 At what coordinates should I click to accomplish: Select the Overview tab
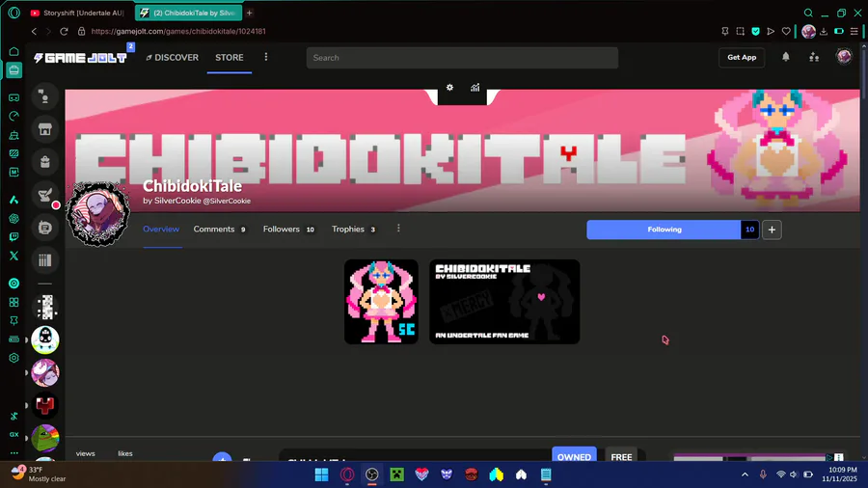click(x=161, y=230)
